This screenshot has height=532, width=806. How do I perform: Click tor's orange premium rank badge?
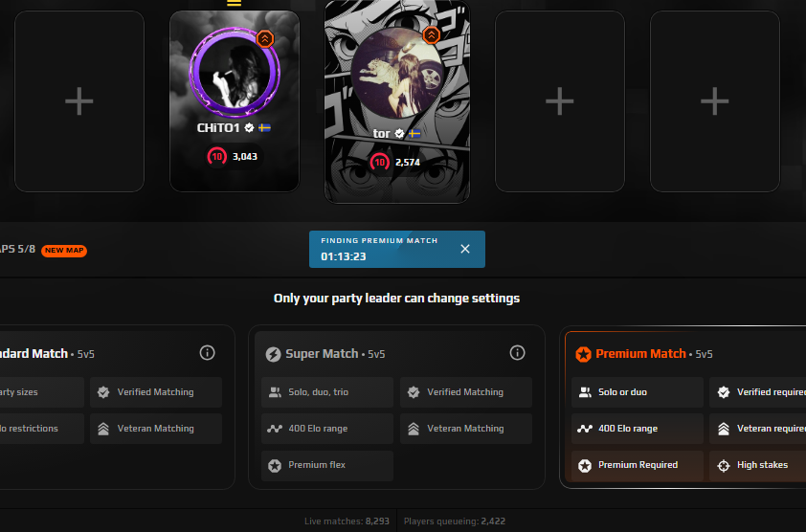432,35
